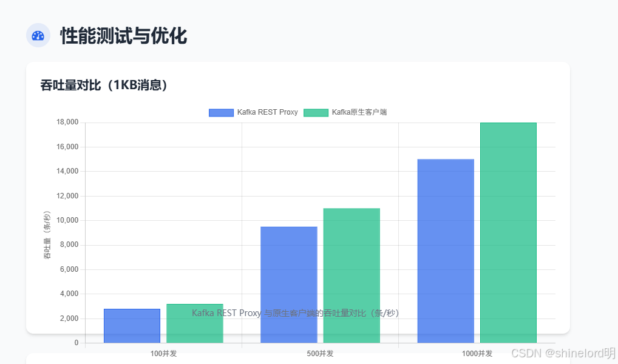The height and width of the screenshot is (364, 618).
Task: Select the blue bar for 500并发
Action: [289, 285]
